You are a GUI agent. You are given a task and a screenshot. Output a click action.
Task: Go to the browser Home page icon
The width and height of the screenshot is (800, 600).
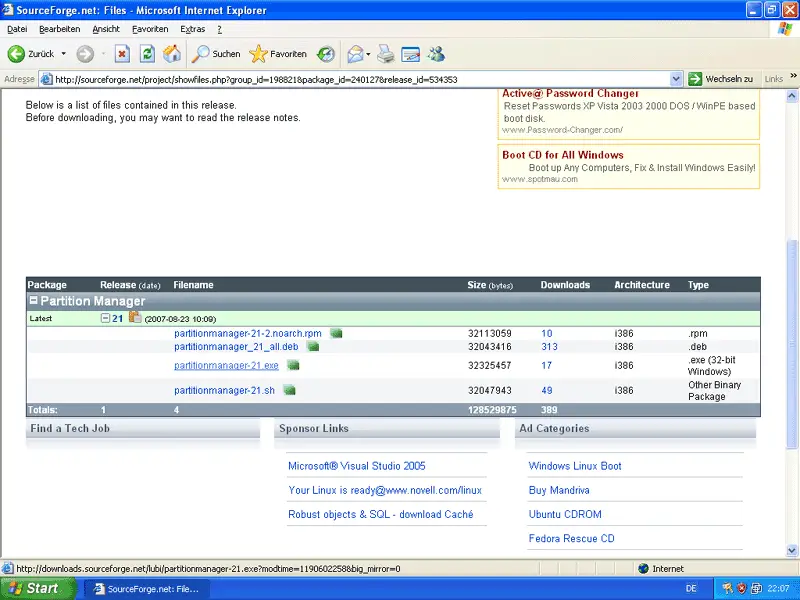172,54
